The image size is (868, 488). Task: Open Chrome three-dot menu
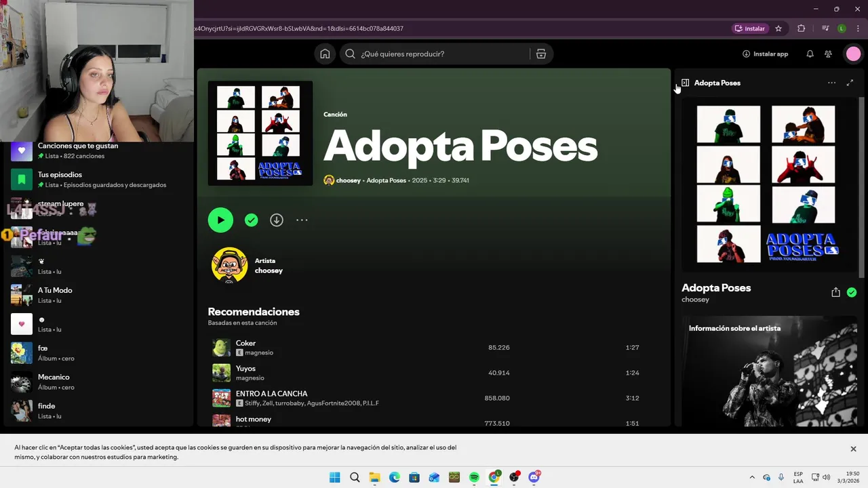[858, 28]
